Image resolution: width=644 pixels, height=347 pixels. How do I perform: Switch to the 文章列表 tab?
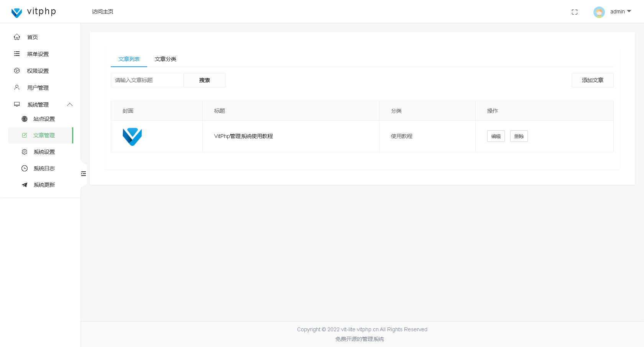(129, 59)
